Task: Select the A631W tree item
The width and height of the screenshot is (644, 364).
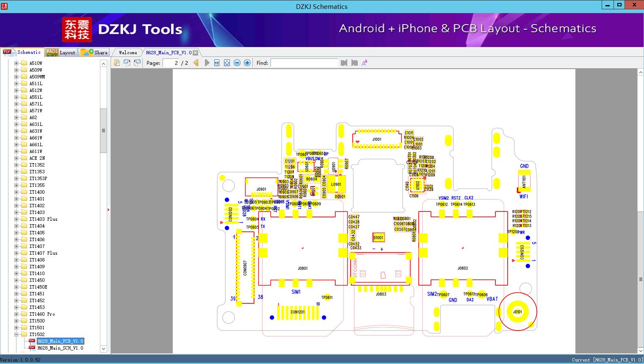Action: tap(36, 131)
